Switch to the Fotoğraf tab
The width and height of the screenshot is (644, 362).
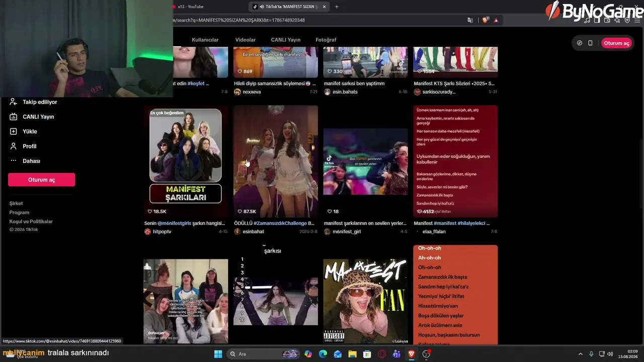(326, 40)
